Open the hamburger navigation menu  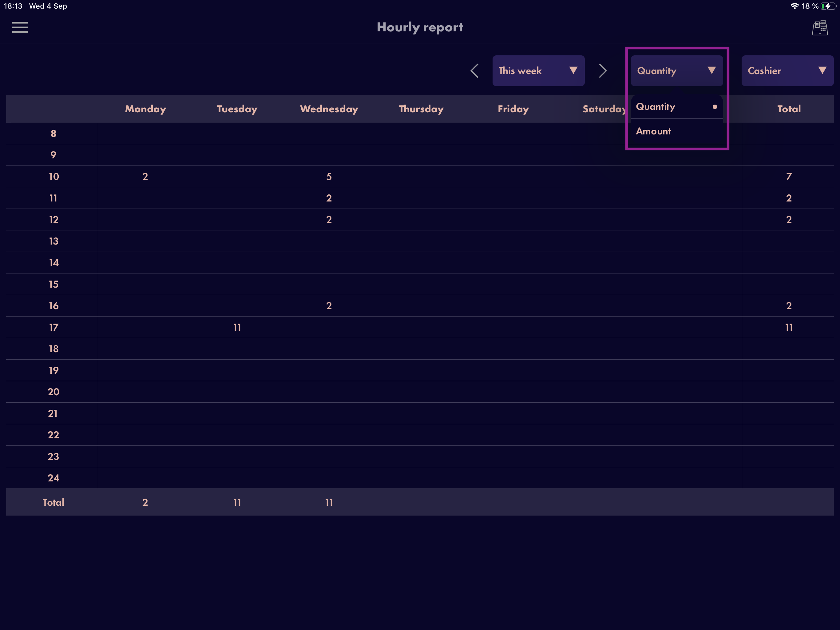tap(20, 27)
